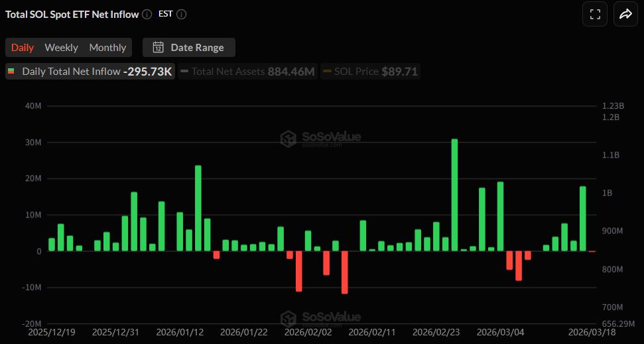Click the gray Total Net Assets marker

point(184,72)
